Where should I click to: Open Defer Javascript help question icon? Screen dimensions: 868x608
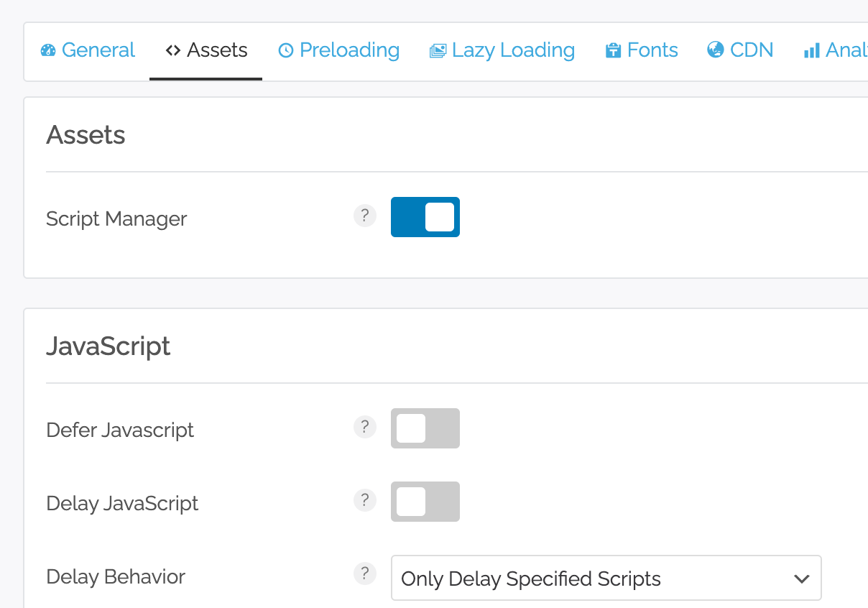point(365,426)
